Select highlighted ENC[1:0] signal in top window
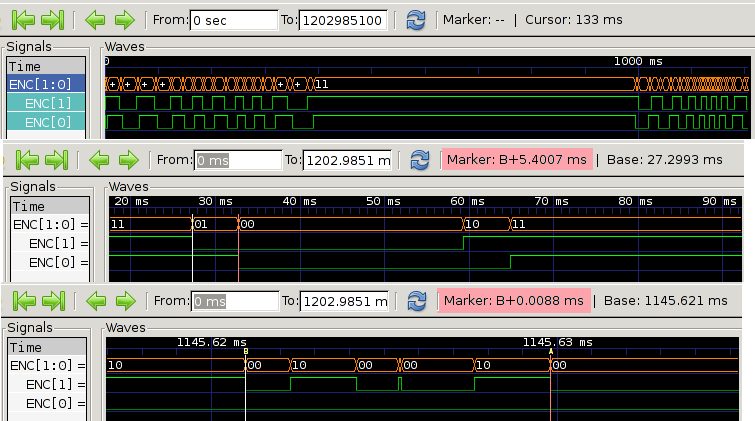The image size is (755, 421). (x=46, y=84)
